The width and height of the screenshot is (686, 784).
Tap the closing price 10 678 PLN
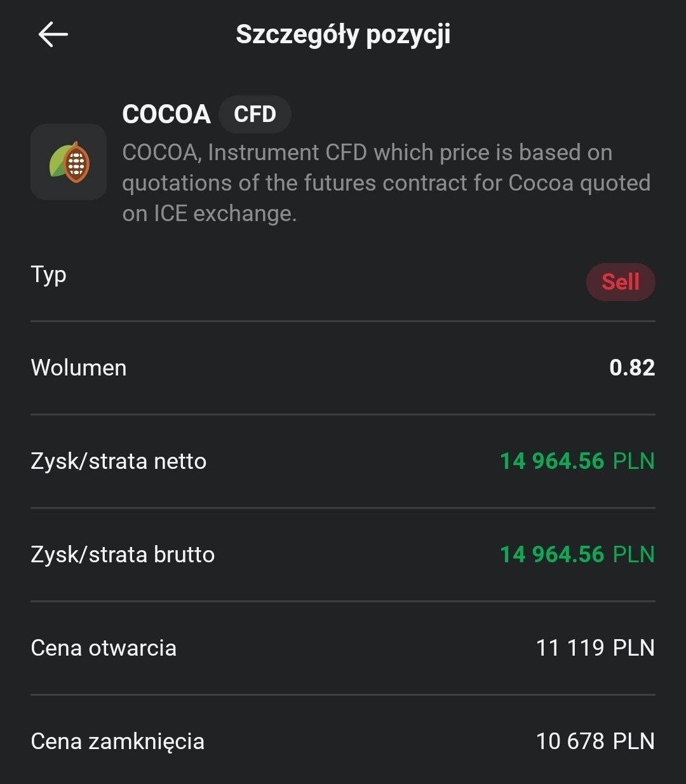[x=595, y=741]
